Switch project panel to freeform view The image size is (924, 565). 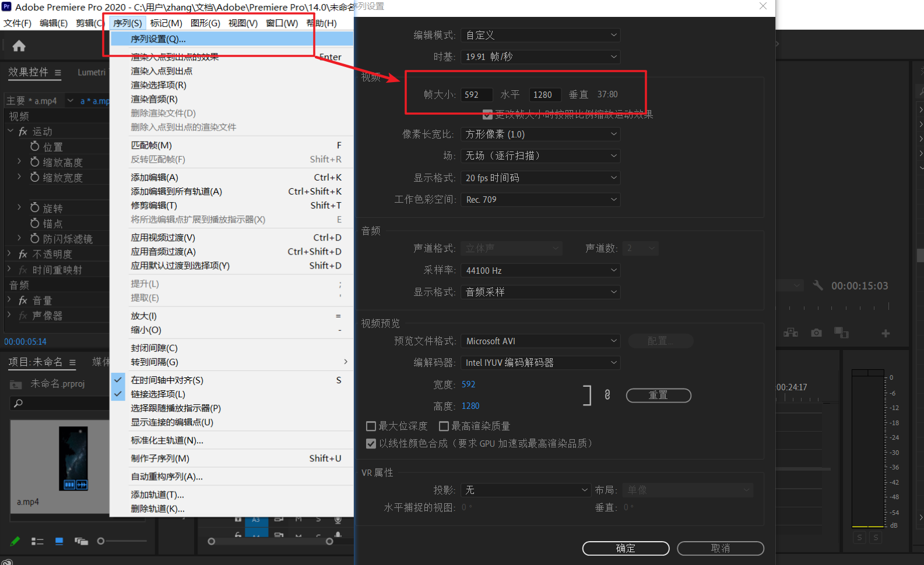[x=81, y=541]
